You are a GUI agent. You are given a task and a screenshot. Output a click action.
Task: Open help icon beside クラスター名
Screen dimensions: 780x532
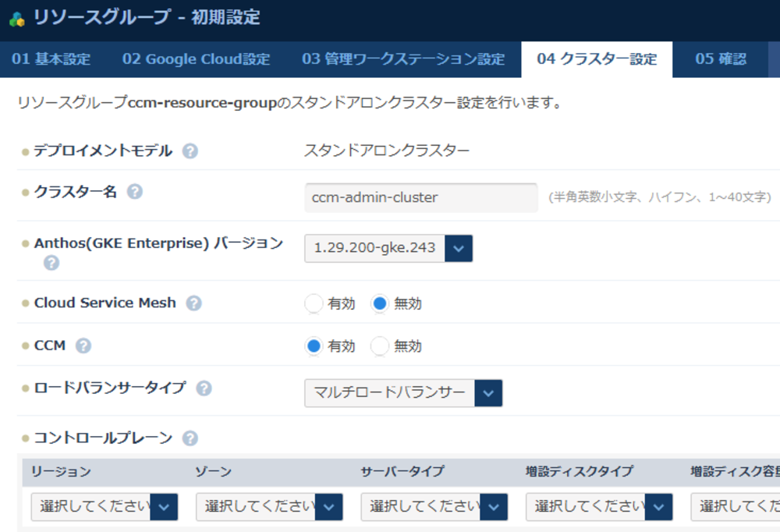pos(135,191)
